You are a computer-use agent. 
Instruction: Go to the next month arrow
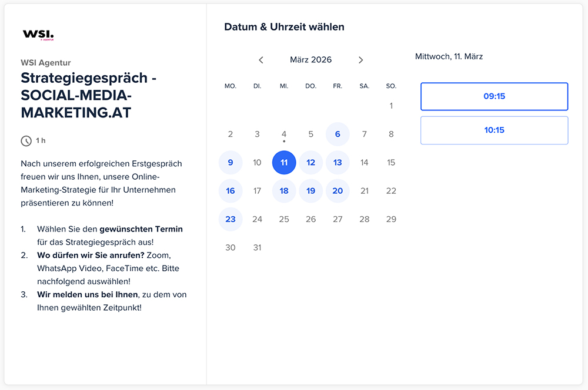361,60
